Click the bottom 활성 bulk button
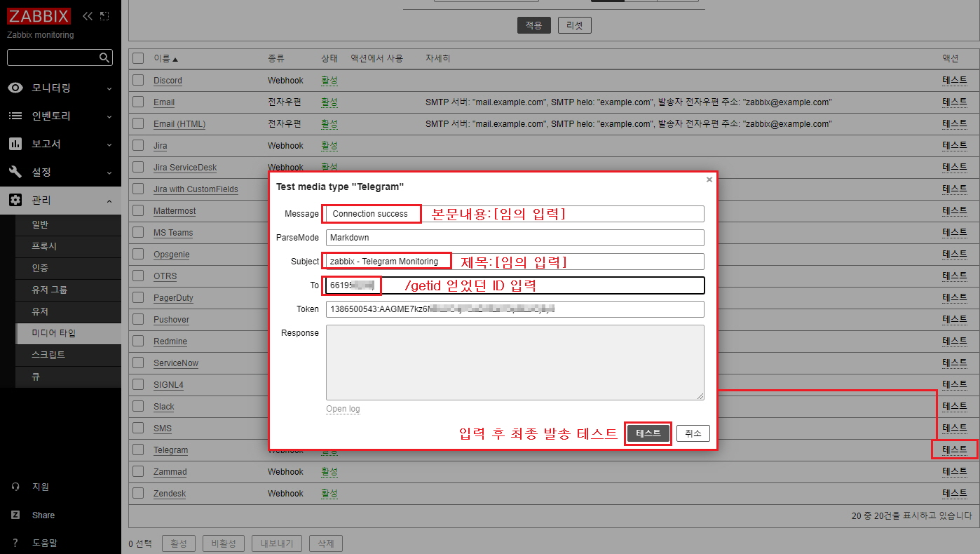980x554 pixels. coord(178,543)
